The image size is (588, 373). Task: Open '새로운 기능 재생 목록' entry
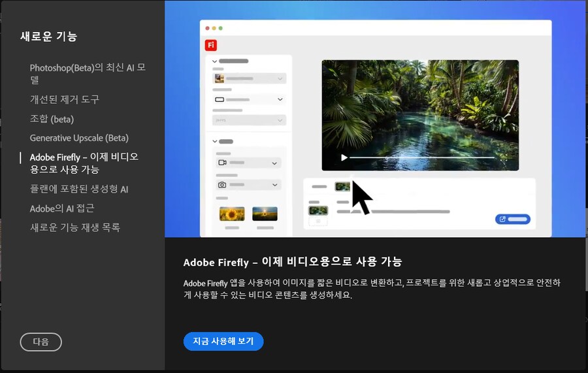pos(74,227)
